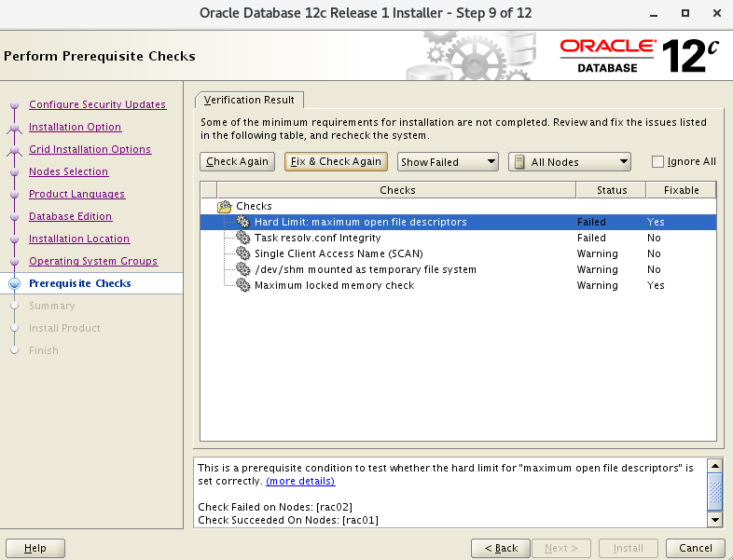
Task: Open Installer Help
Action: (x=35, y=548)
